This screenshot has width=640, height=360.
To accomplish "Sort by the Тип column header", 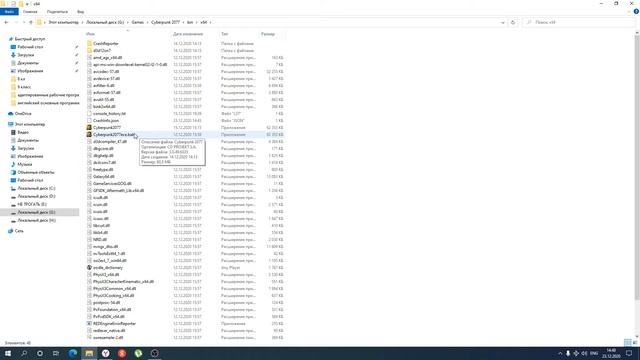I will tap(224, 34).
